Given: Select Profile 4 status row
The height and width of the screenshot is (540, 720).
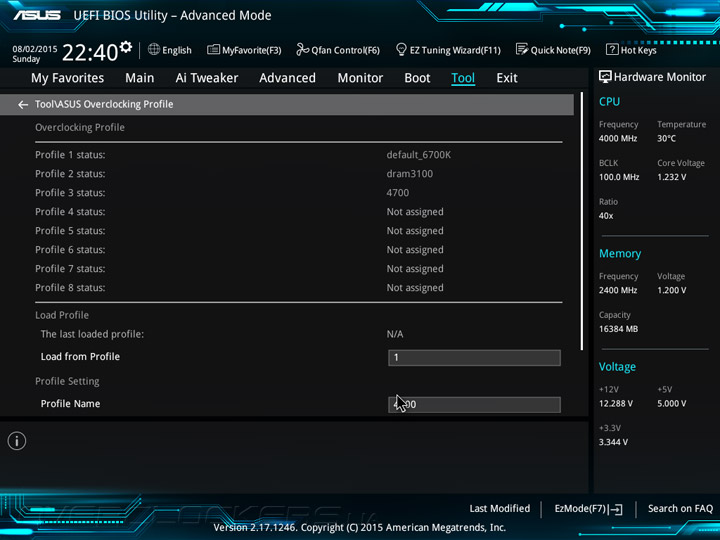Looking at the screenshot, I should tap(298, 212).
